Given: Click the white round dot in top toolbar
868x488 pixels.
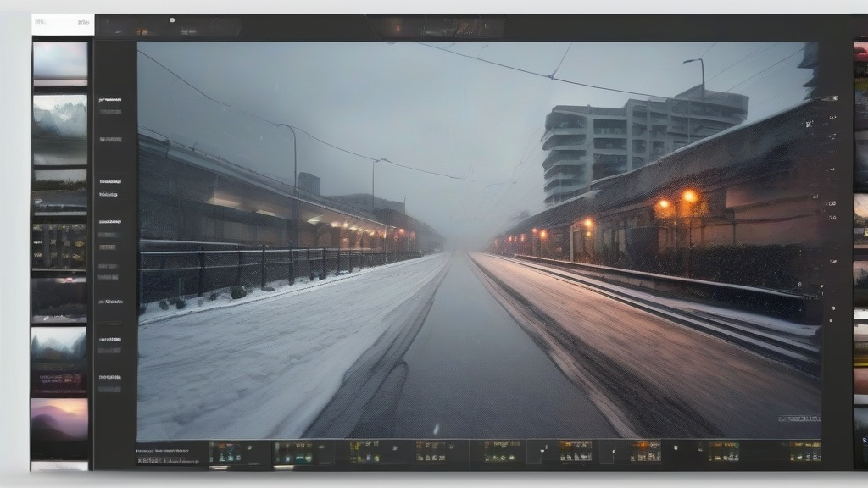Looking at the screenshot, I should tap(172, 20).
